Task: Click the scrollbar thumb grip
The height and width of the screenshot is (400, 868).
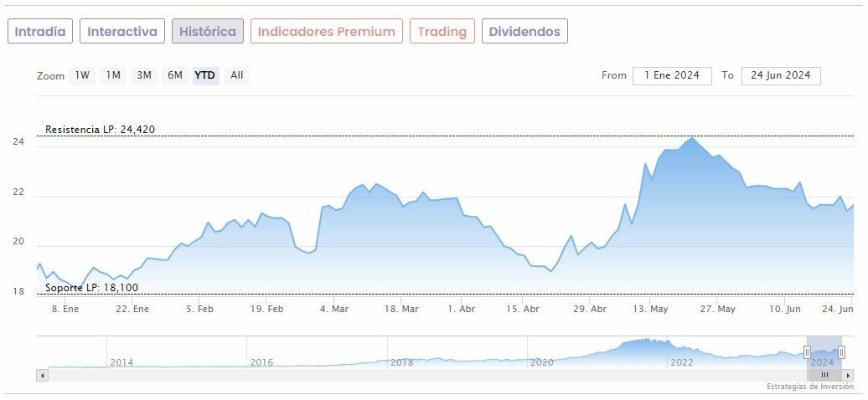Action: tap(824, 375)
